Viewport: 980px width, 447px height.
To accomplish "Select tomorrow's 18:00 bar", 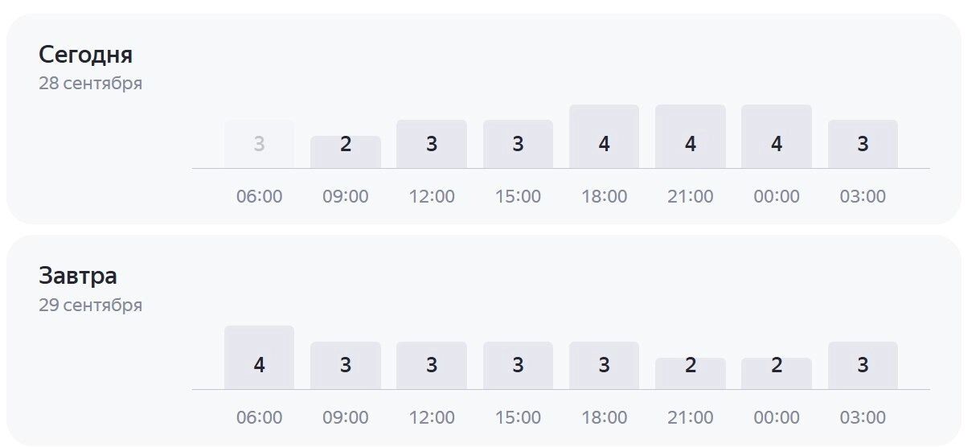I will pyautogui.click(x=604, y=365).
